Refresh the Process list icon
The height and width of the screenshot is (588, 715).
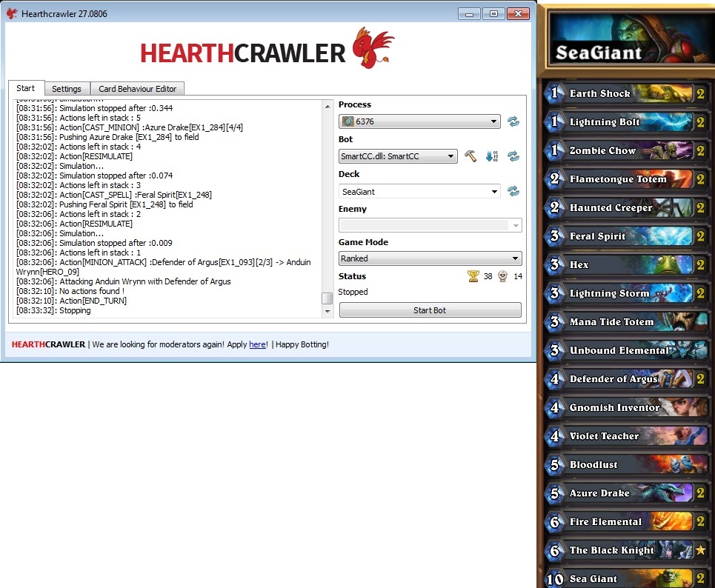coord(513,121)
